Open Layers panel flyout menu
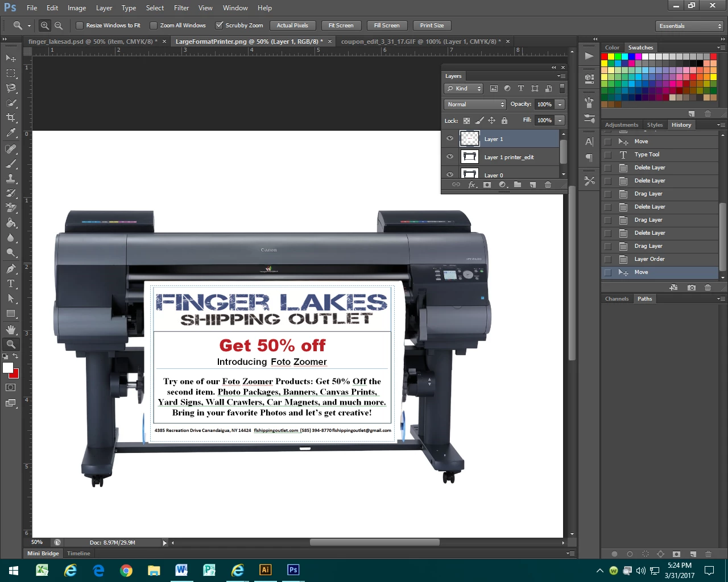 (561, 76)
